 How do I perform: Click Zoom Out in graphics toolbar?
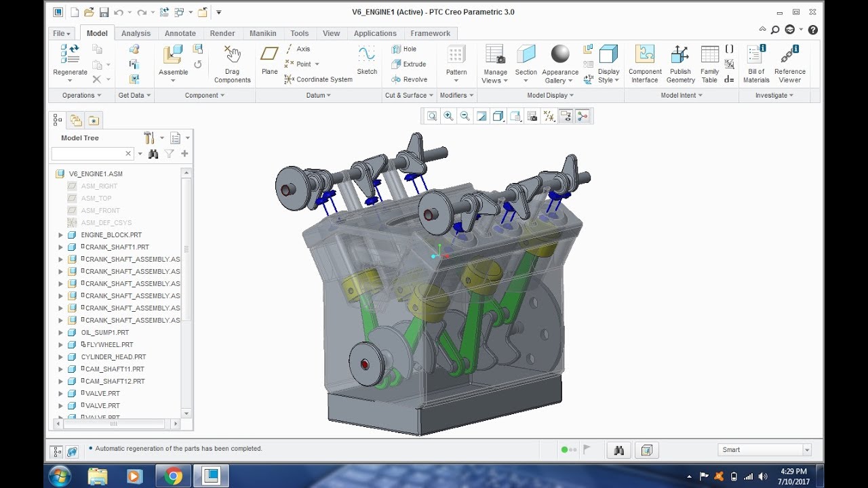tap(465, 117)
